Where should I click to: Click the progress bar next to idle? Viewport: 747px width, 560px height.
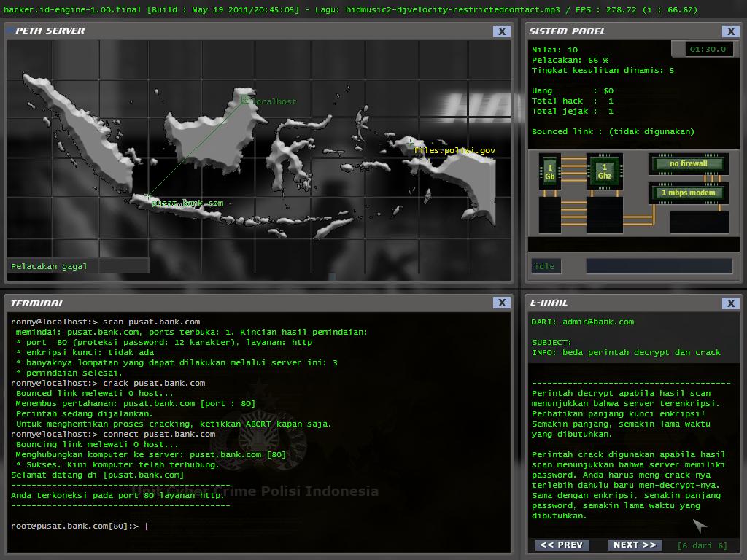pos(658,266)
